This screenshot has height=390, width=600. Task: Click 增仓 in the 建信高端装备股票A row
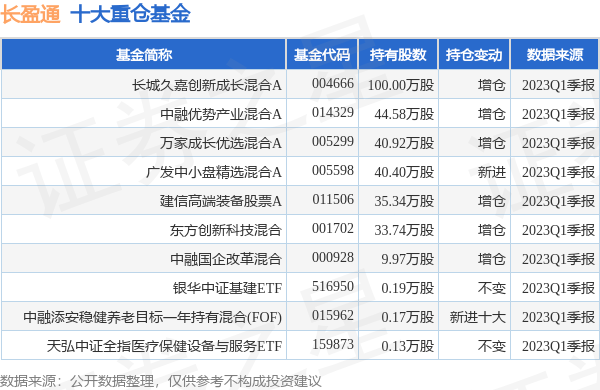click(x=492, y=201)
